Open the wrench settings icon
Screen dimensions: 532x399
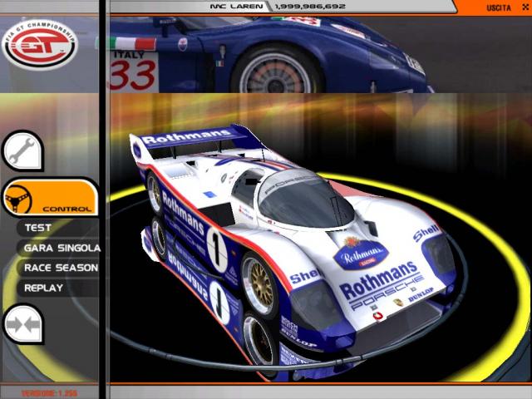pos(23,151)
